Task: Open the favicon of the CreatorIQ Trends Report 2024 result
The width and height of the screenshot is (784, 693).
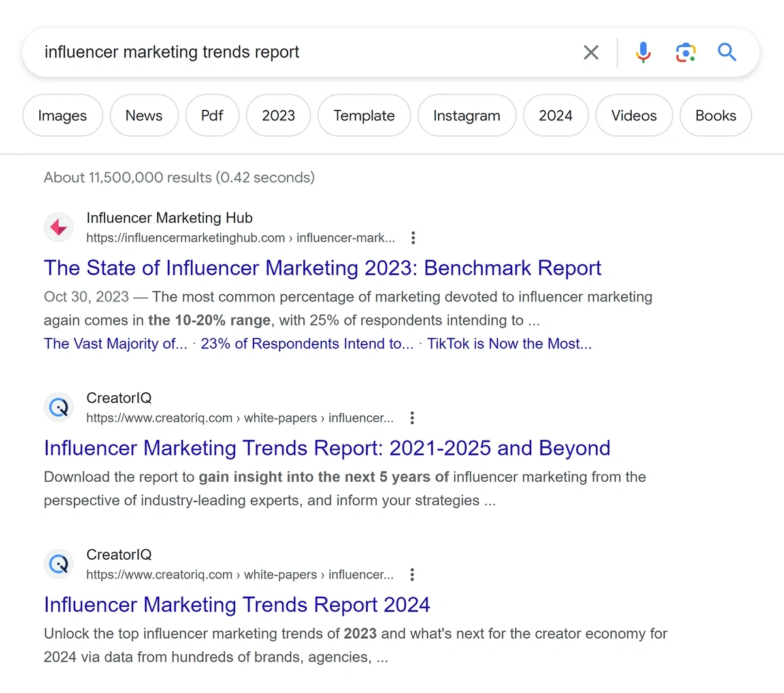Action: [x=59, y=564]
